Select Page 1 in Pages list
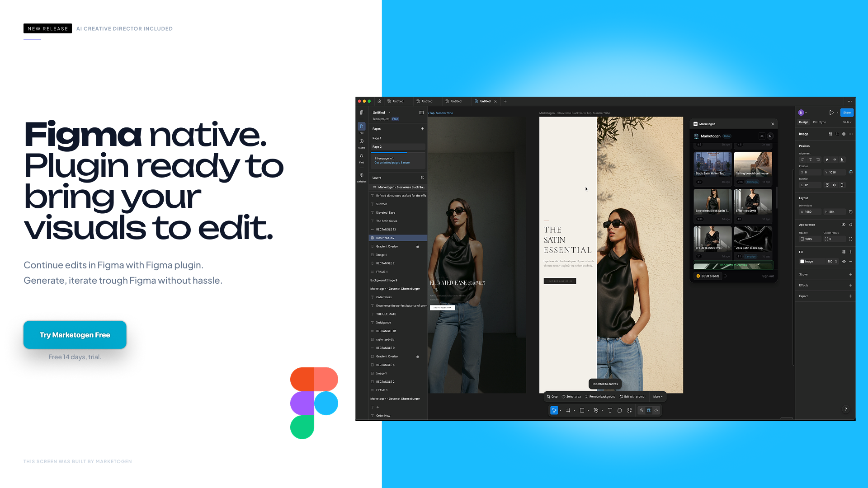 pyautogui.click(x=377, y=138)
